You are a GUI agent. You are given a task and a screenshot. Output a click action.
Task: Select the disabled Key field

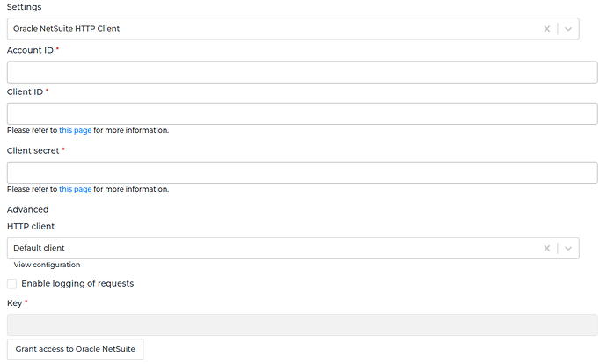pos(303,325)
